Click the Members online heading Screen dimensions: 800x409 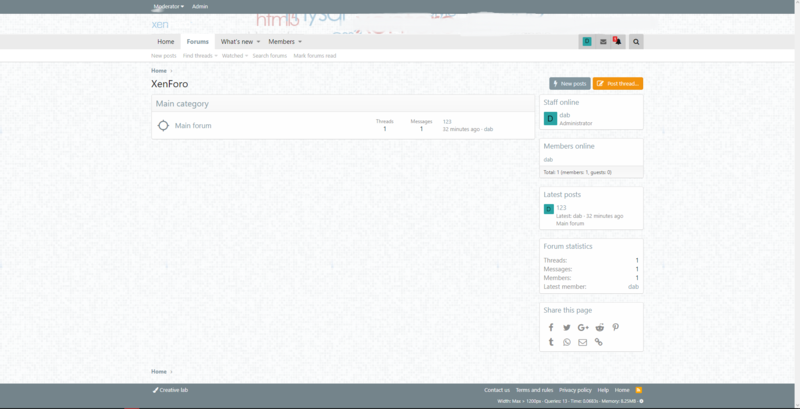pyautogui.click(x=569, y=146)
